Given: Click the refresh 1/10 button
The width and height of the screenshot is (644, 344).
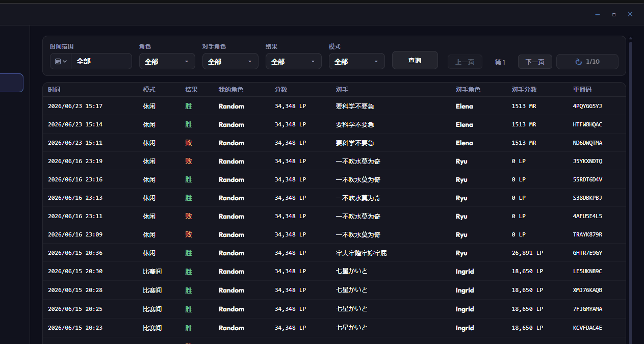Looking at the screenshot, I should click(x=587, y=62).
